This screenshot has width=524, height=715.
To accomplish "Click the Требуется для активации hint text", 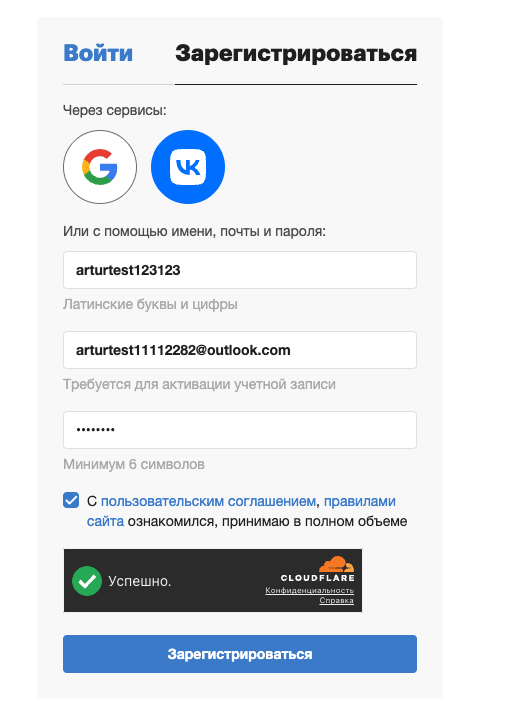I will click(199, 384).
